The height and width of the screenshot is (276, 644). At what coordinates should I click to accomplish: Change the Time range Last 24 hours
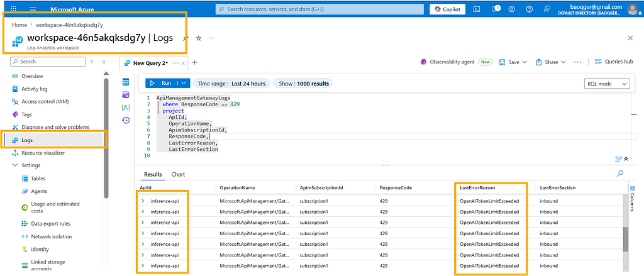pos(231,84)
